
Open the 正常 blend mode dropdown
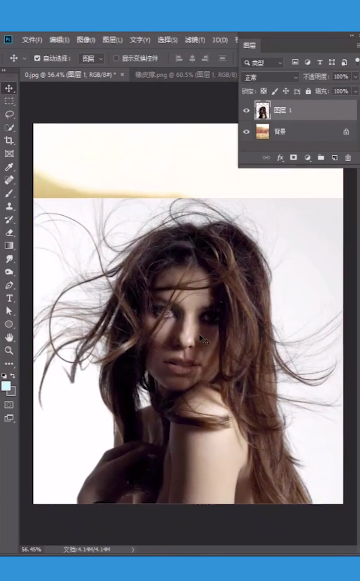[x=270, y=77]
